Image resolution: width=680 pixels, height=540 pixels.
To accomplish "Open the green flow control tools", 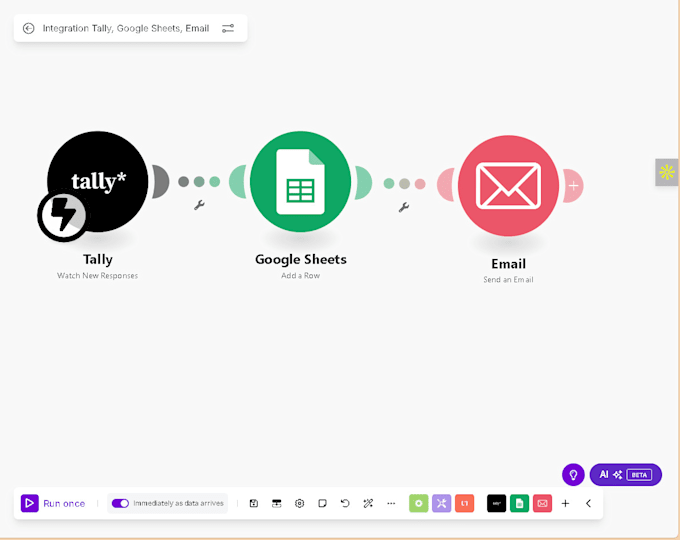I will click(x=418, y=503).
